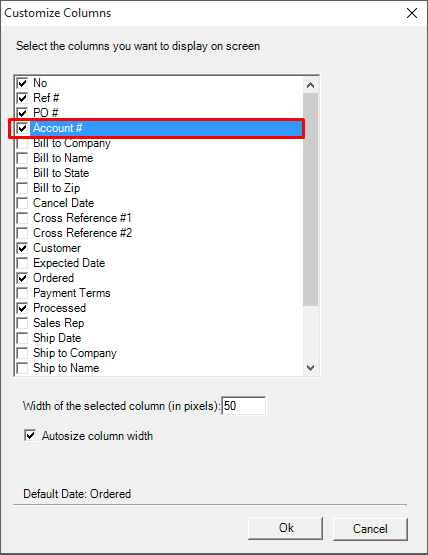This screenshot has height=555, width=428.
Task: Select the Expected Date list item
Action: (x=69, y=263)
